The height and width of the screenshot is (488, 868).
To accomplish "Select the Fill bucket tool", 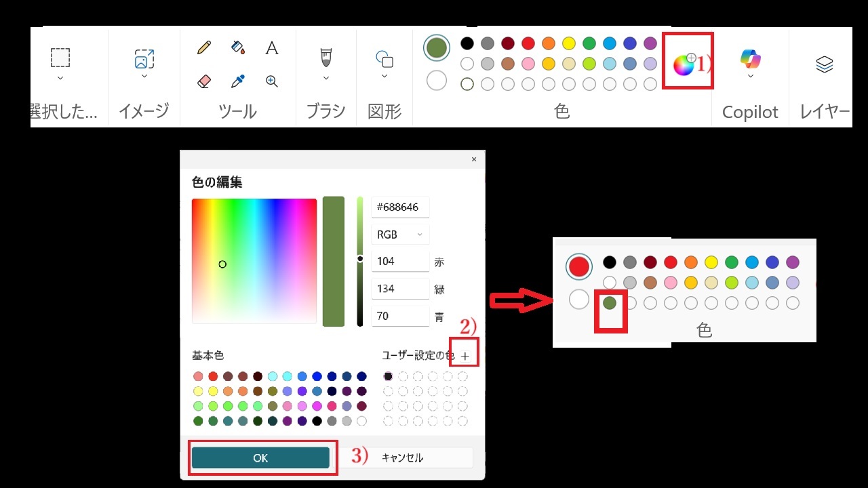I will [x=237, y=47].
